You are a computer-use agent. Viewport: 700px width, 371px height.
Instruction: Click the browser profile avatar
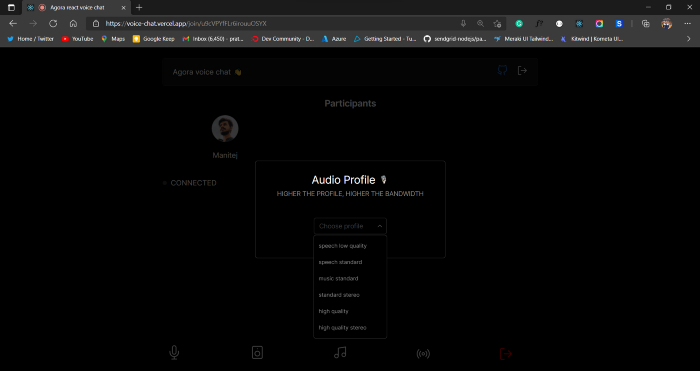pyautogui.click(x=667, y=24)
